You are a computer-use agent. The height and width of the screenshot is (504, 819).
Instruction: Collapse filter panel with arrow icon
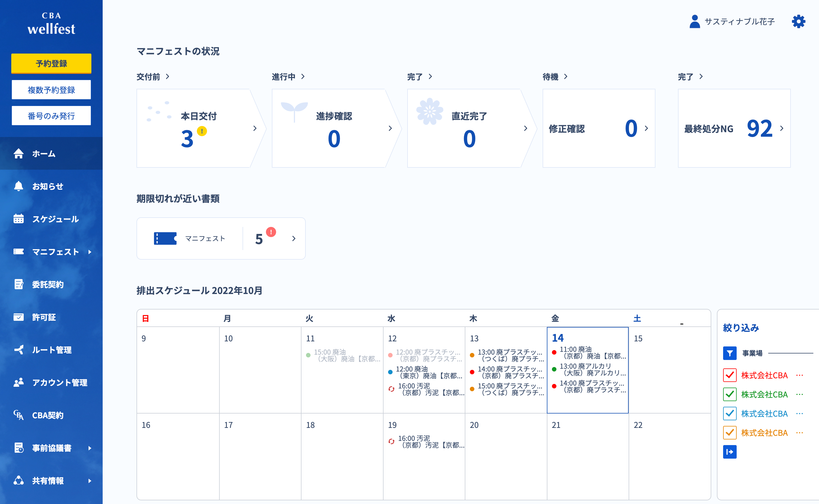pos(730,452)
